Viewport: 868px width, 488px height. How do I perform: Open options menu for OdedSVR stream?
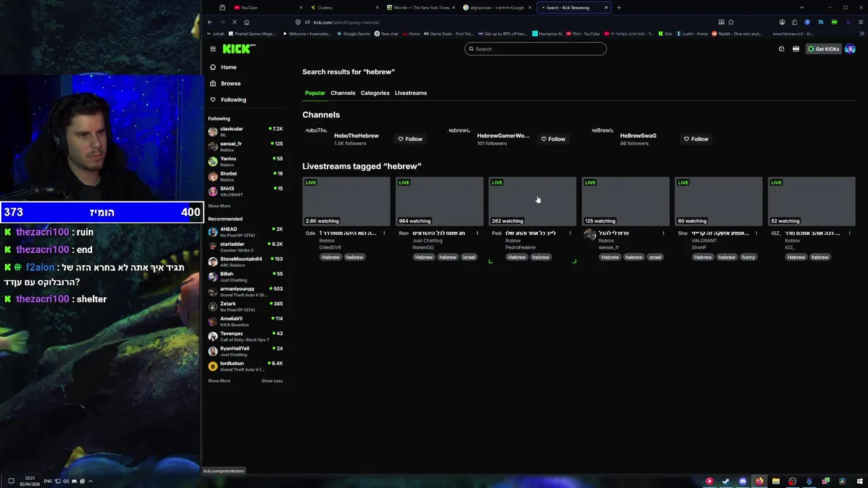(x=384, y=233)
